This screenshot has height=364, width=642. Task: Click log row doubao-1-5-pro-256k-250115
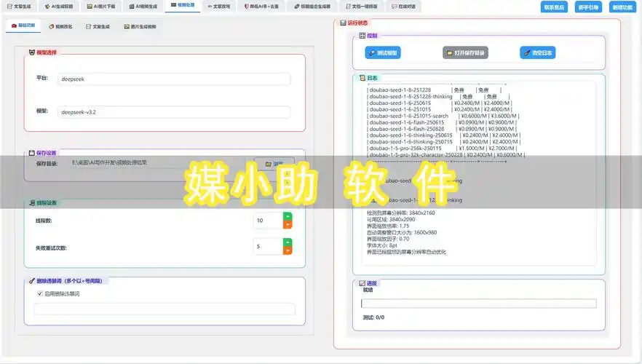point(443,149)
